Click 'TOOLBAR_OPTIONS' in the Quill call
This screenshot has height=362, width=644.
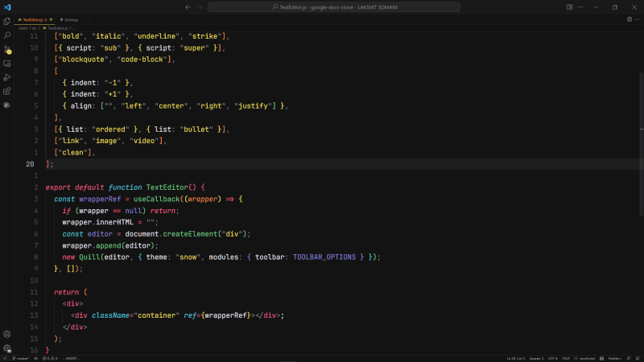324,257
